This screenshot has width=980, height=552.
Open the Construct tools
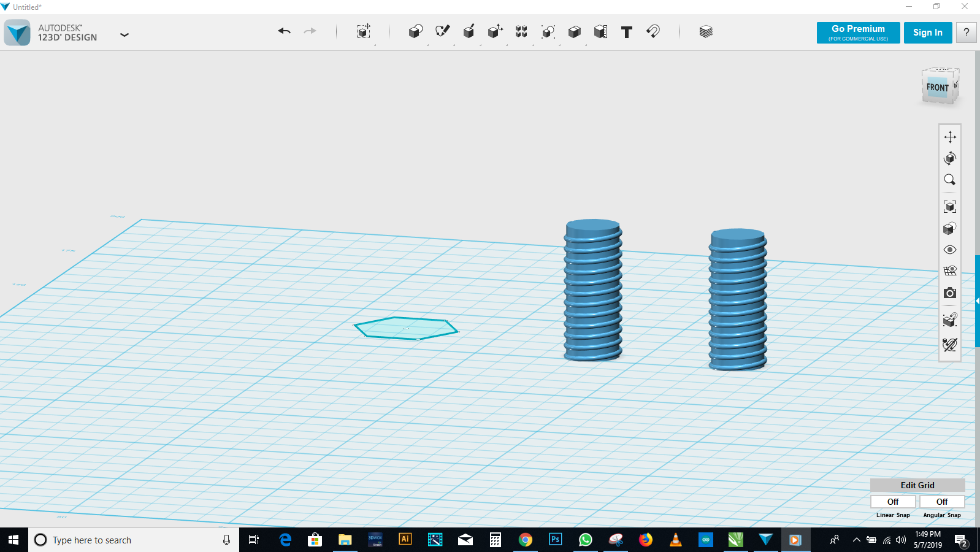pyautogui.click(x=469, y=31)
